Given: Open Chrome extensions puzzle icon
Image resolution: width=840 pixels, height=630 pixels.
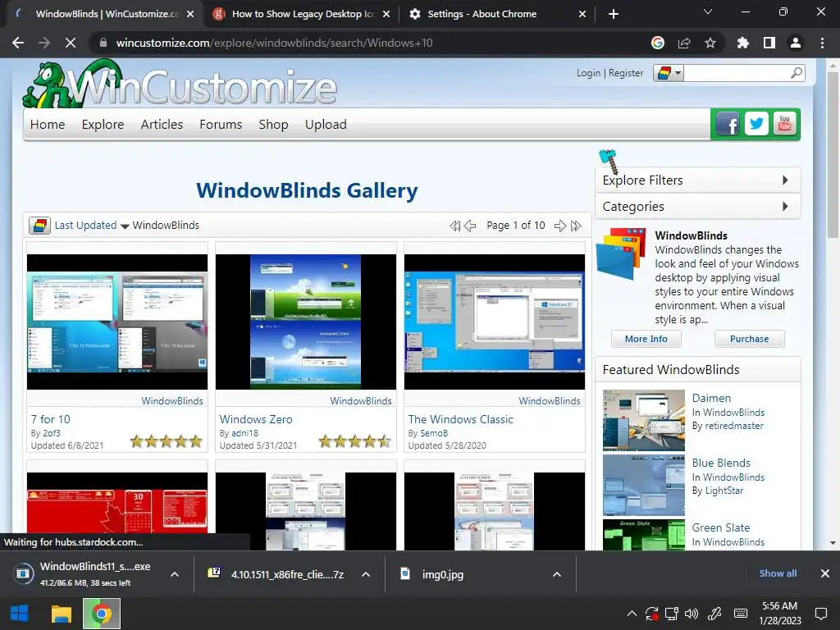Looking at the screenshot, I should coord(742,43).
